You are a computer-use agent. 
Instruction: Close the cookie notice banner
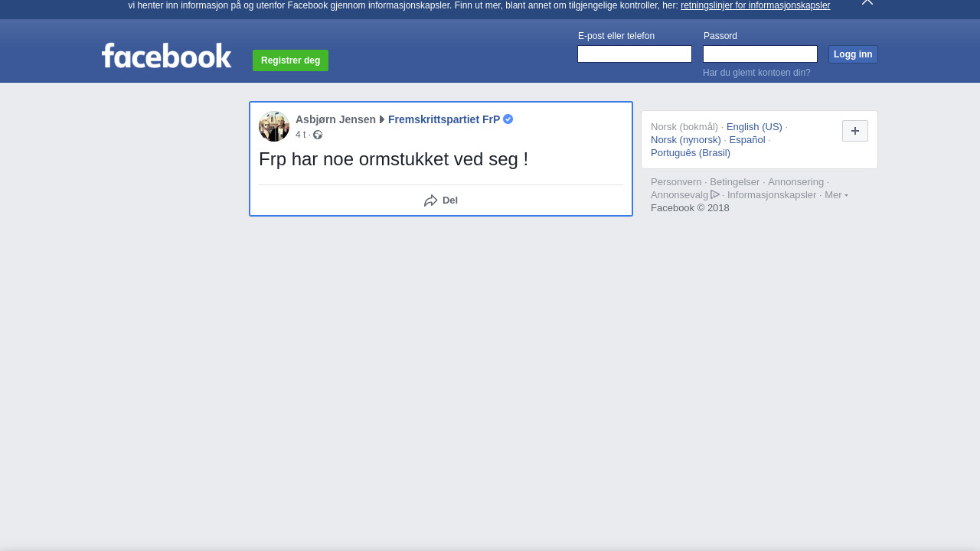[867, 2]
